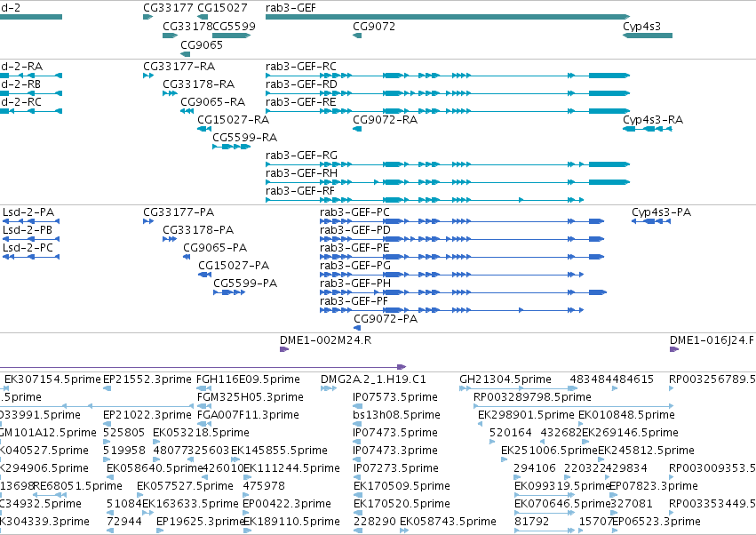
Task: Click the Cyp4s3-PA protein label
Action: 662,212
